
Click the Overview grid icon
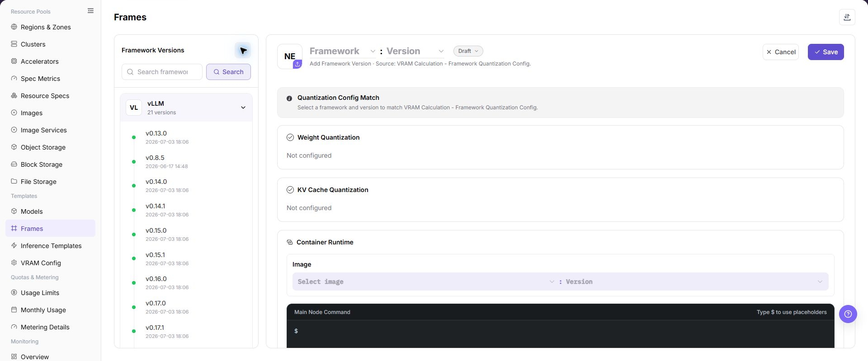click(14, 356)
